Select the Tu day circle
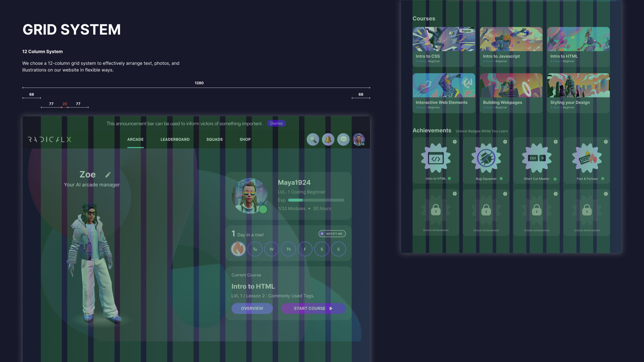Image resolution: width=644 pixels, height=362 pixels. [x=255, y=249]
